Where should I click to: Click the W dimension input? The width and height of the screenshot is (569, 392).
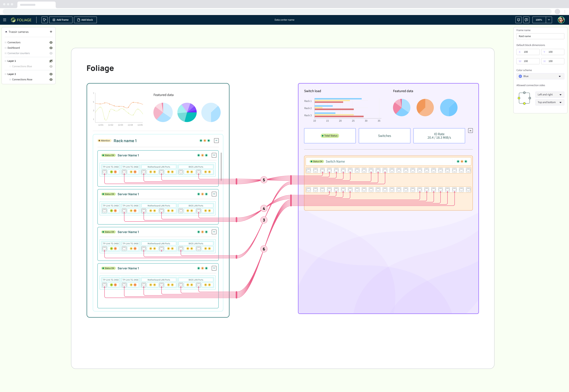[x=528, y=61]
